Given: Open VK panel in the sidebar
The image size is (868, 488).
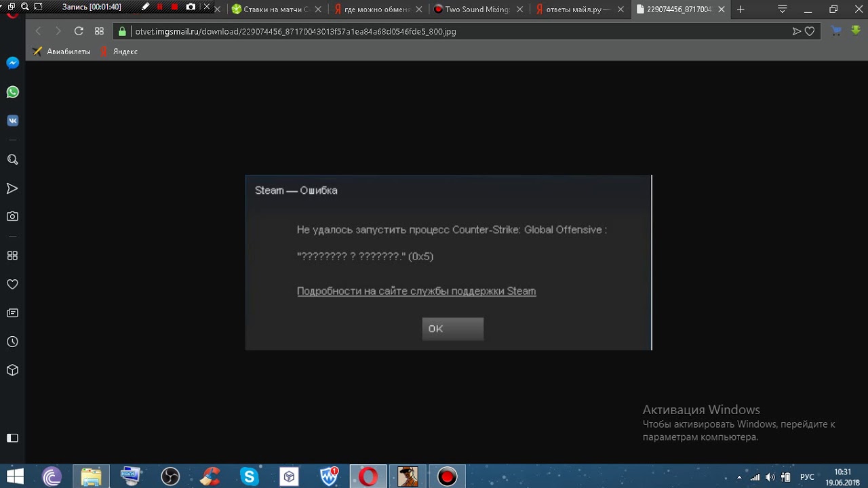Looking at the screenshot, I should point(12,121).
